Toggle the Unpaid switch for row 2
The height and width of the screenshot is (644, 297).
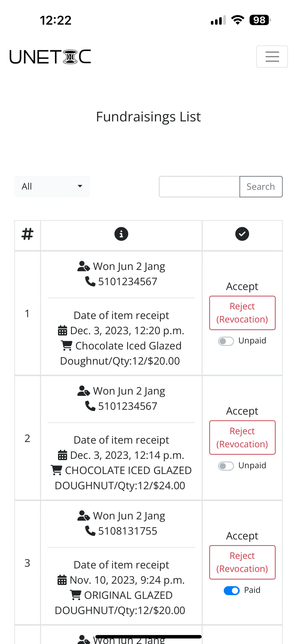coord(226,466)
